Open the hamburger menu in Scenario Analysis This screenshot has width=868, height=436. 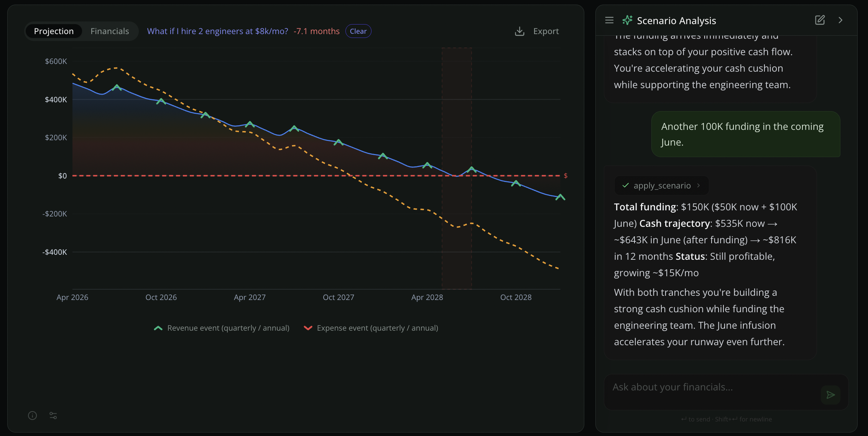pos(609,20)
